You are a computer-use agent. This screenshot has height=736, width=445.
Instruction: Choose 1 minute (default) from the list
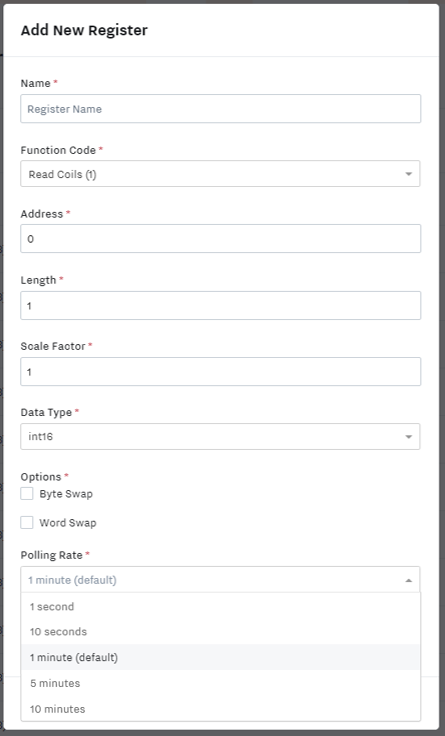221,657
